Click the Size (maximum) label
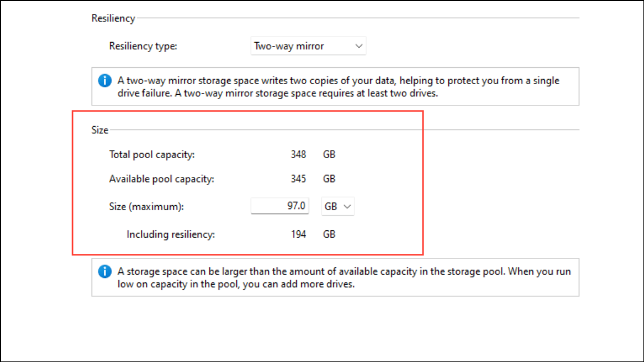 (x=146, y=206)
